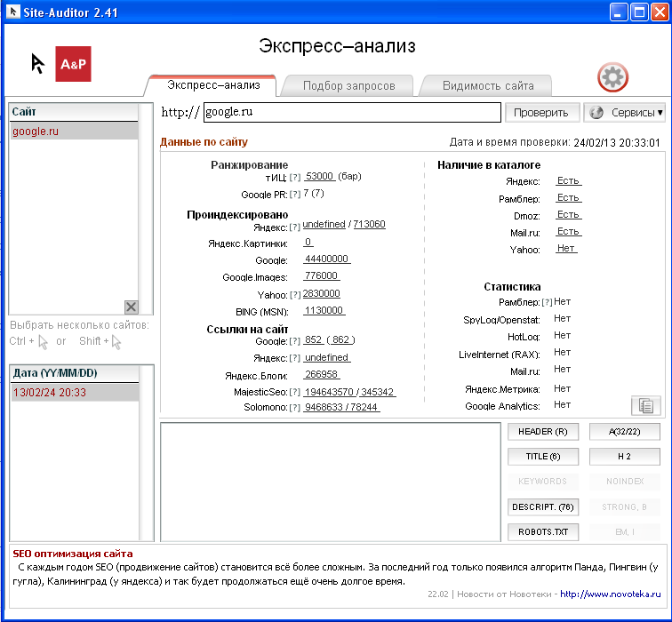Open Google.Images 776000 link
The image size is (672, 622).
tap(322, 275)
